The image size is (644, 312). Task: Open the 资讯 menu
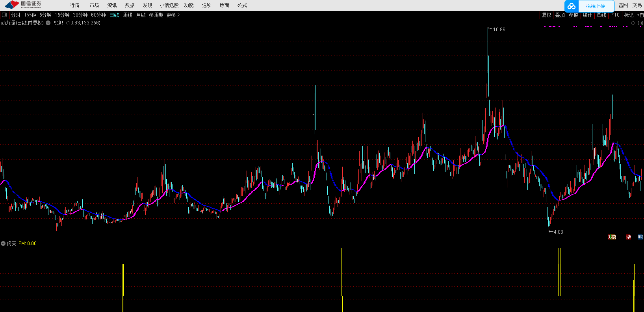point(112,5)
